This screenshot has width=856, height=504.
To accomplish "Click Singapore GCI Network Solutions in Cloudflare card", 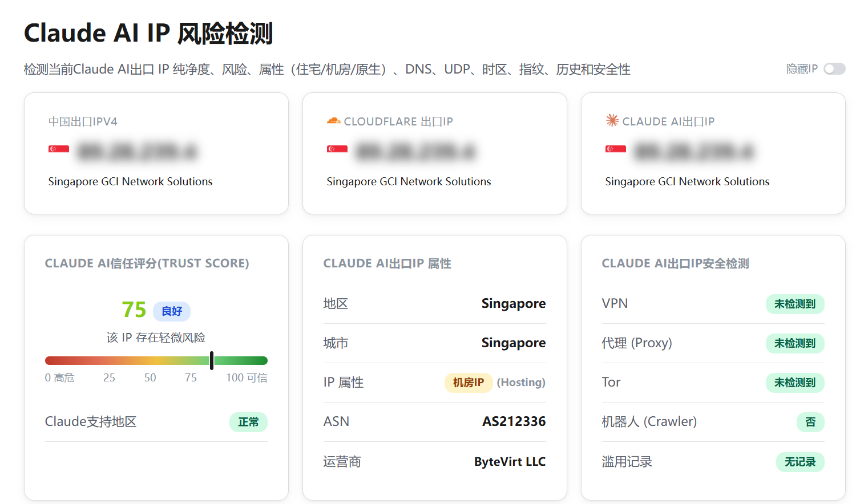I will click(x=409, y=181).
